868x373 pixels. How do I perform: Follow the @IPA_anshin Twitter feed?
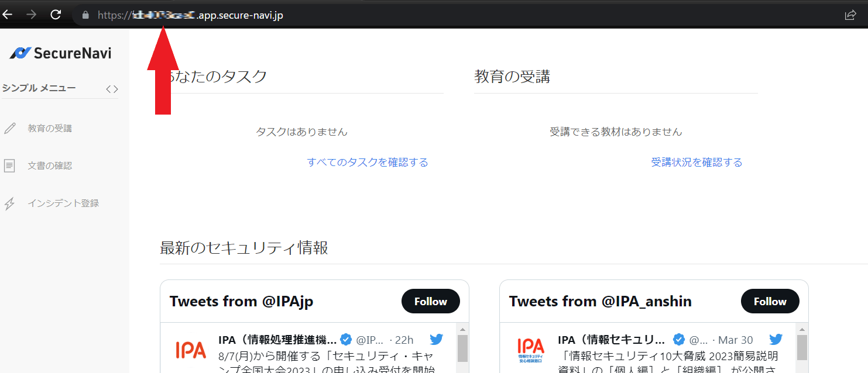pos(770,301)
